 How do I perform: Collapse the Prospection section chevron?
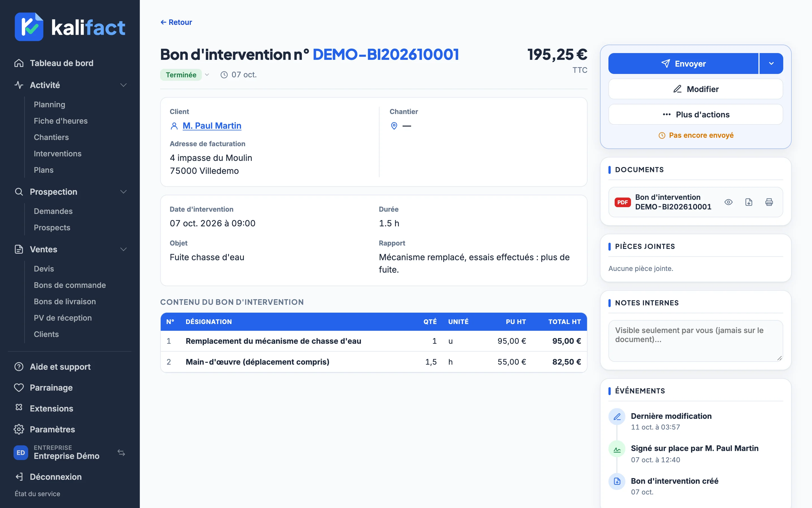point(123,192)
